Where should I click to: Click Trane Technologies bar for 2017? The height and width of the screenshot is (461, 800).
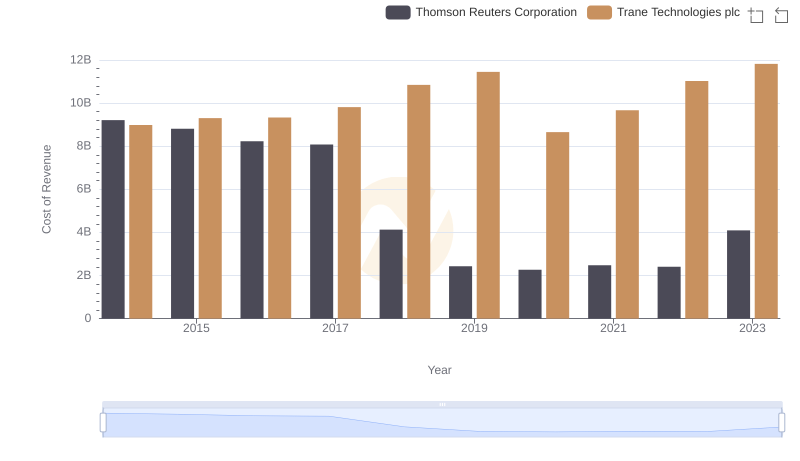click(x=349, y=213)
